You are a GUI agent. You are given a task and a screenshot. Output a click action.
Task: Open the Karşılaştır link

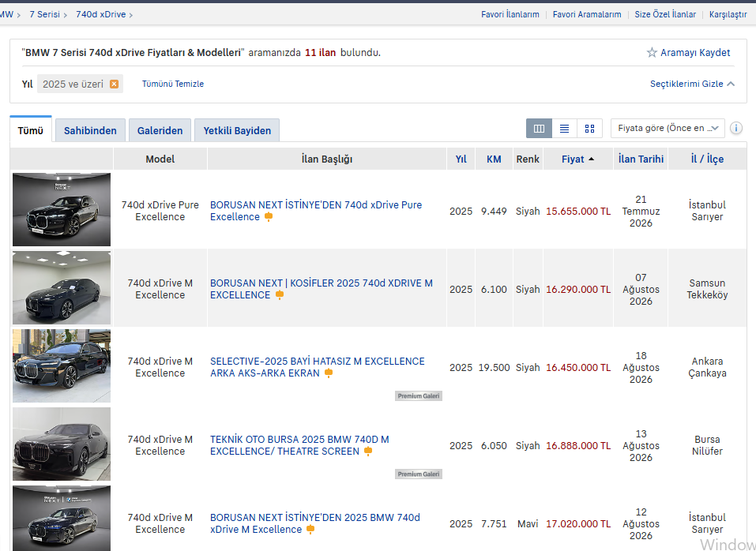point(728,14)
